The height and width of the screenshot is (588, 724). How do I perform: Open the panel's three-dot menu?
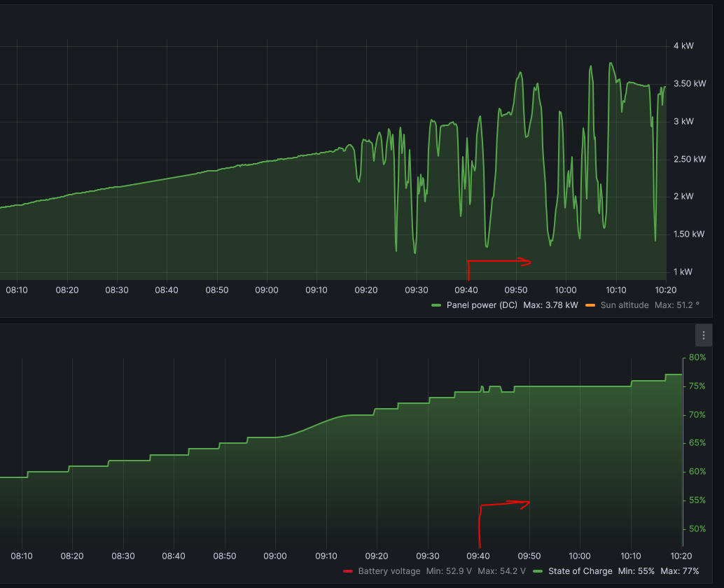pos(703,335)
